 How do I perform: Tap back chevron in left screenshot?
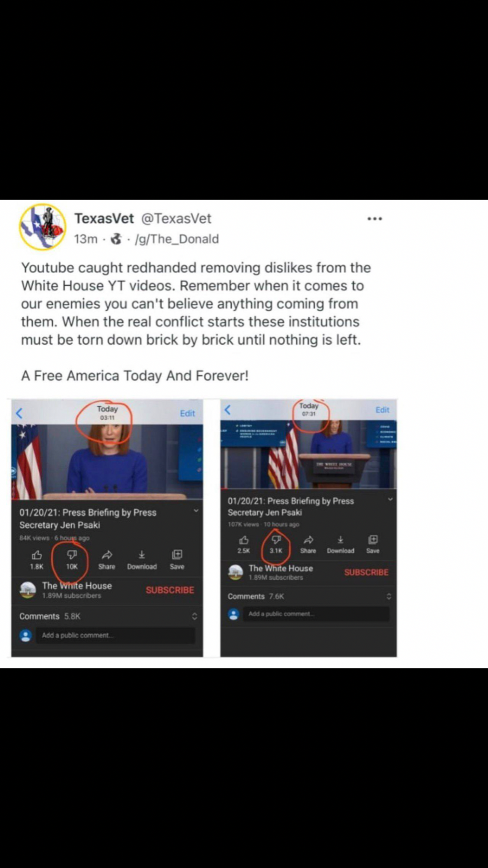click(x=19, y=413)
